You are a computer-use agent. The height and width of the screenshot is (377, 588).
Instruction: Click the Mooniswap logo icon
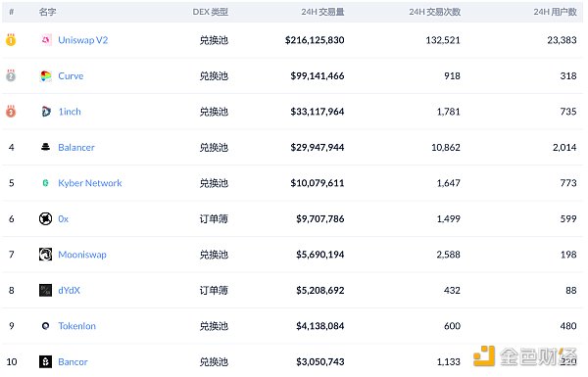pos(46,255)
